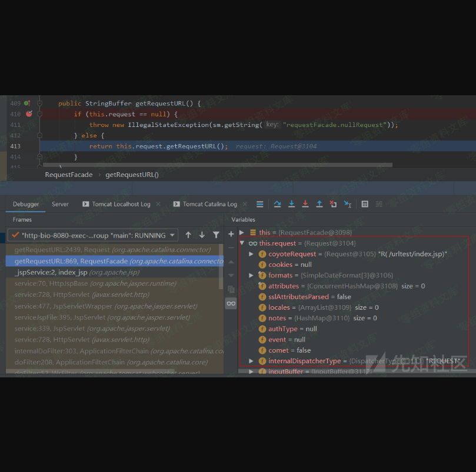Click the duplicate watch copy icon
The height and width of the screenshot is (472, 476).
click(231, 289)
